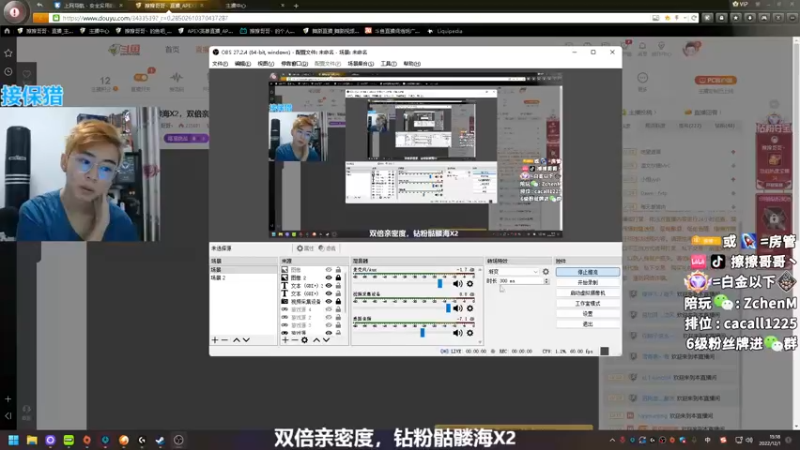The image size is (800, 450).
Task: Open 麦克风/Aux mixer gear settings
Action: (470, 284)
